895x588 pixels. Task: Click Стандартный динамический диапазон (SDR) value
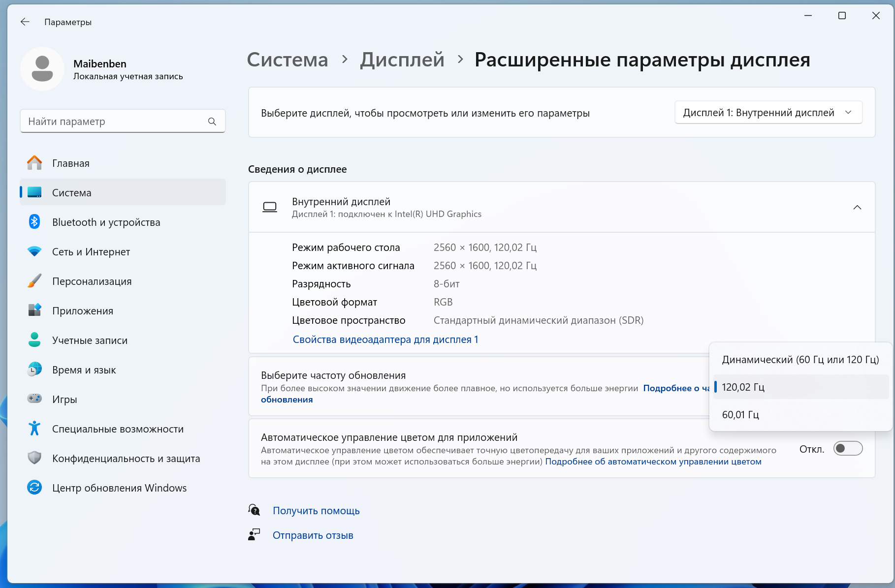(539, 320)
